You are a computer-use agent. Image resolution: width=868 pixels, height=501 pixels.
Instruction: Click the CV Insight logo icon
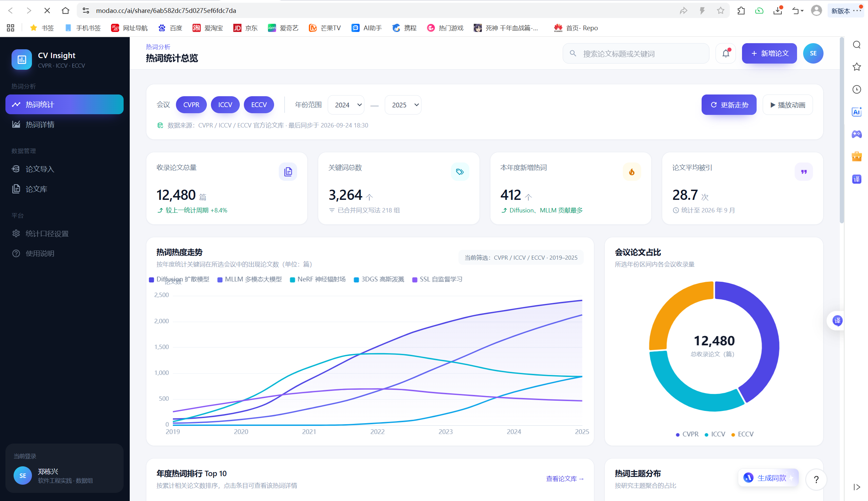22,59
